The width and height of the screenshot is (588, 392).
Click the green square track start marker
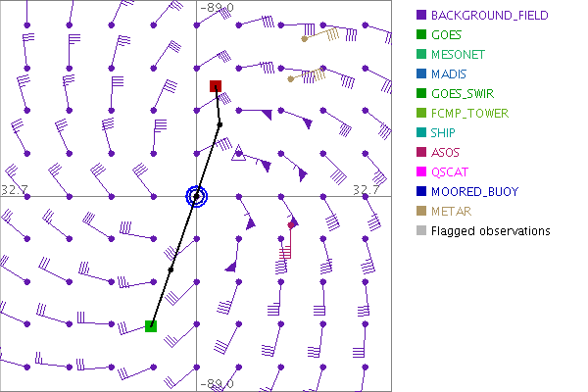151,325
